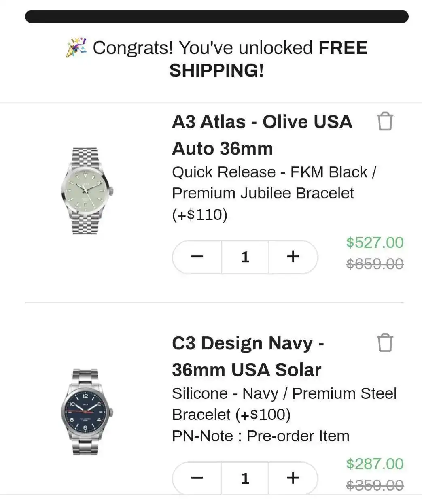Open the A3 Atlas olive watch thumbnail
The height and width of the screenshot is (504, 422).
coord(87,191)
